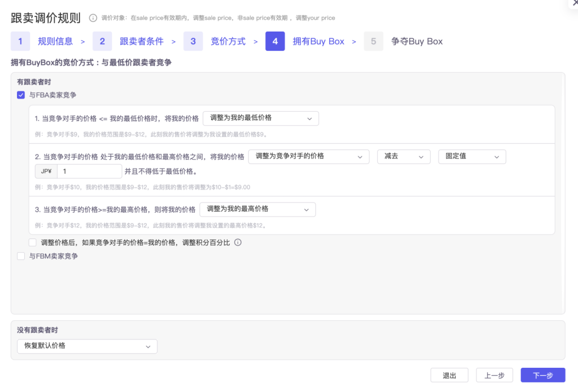Click the 上一步 button
578x392 pixels.
click(x=494, y=375)
